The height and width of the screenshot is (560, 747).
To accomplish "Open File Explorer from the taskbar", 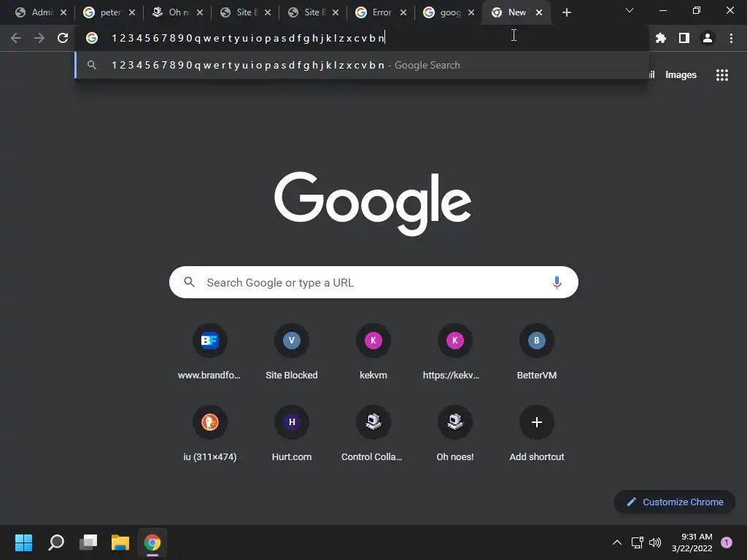I will [120, 542].
